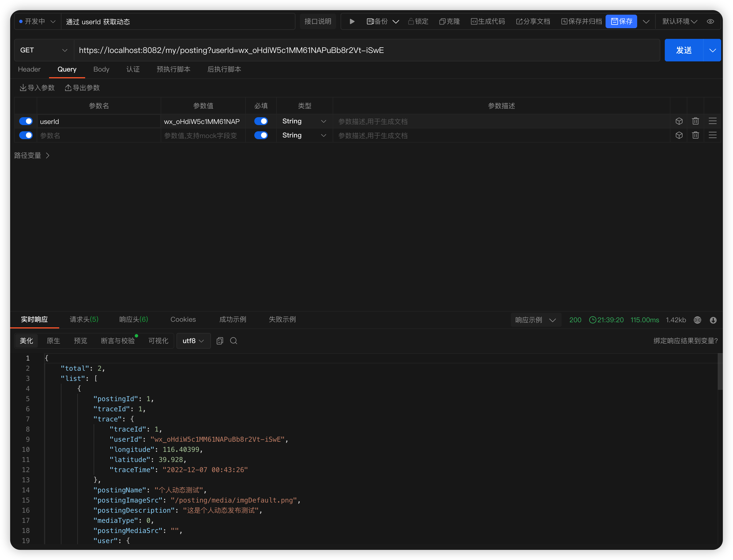Click trash icon in the empty parameter row

(695, 135)
